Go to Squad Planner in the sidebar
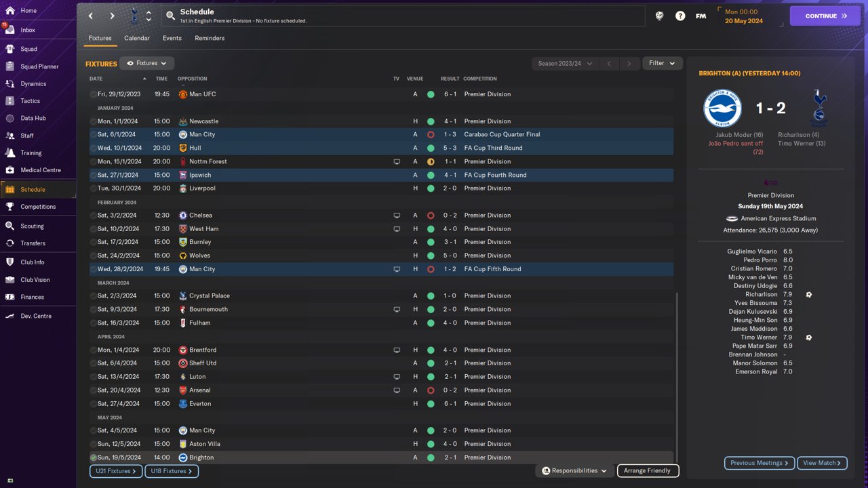The height and width of the screenshot is (488, 868). [38, 66]
